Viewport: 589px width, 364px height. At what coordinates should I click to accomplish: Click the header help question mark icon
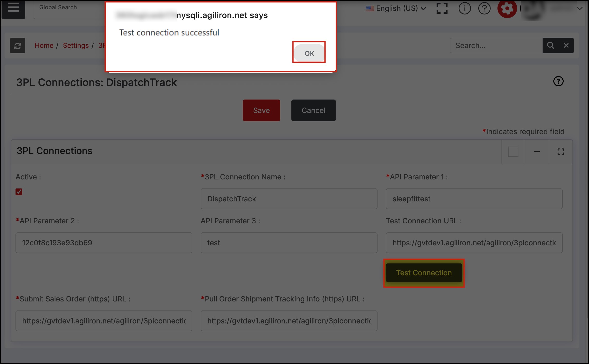click(x=484, y=8)
